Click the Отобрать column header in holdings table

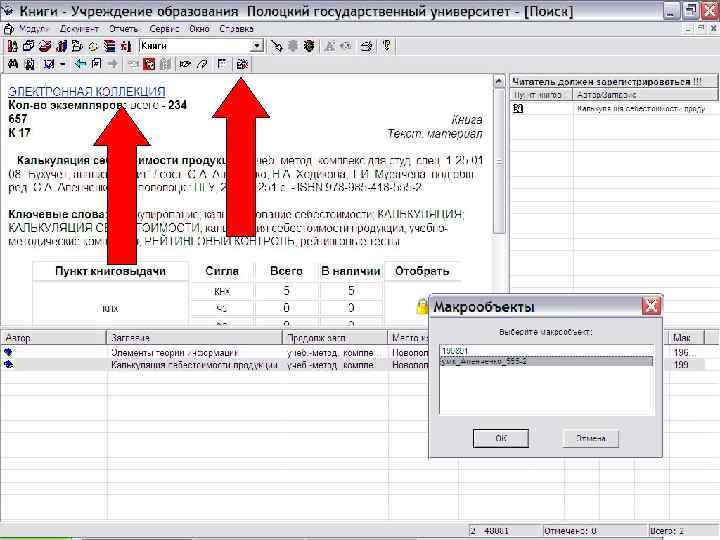pos(422,271)
